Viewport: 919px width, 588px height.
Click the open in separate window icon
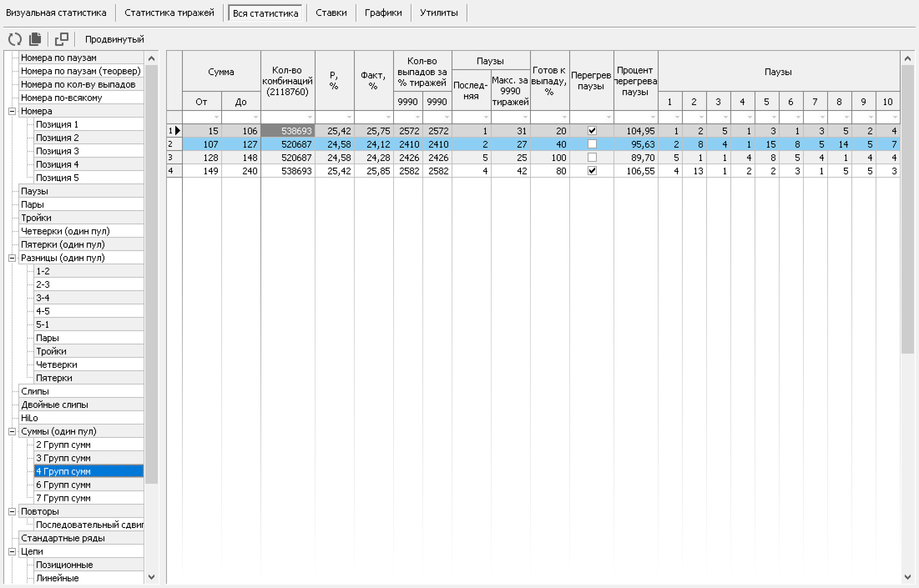62,39
